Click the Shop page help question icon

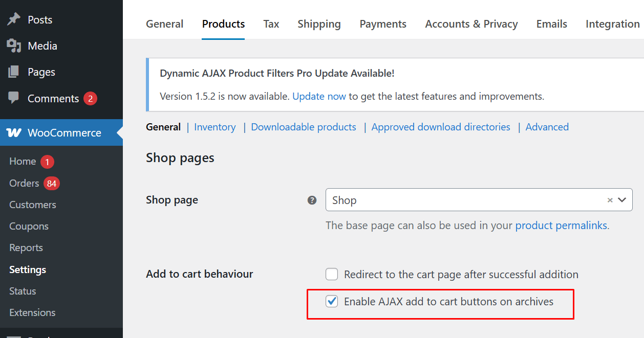click(x=312, y=200)
